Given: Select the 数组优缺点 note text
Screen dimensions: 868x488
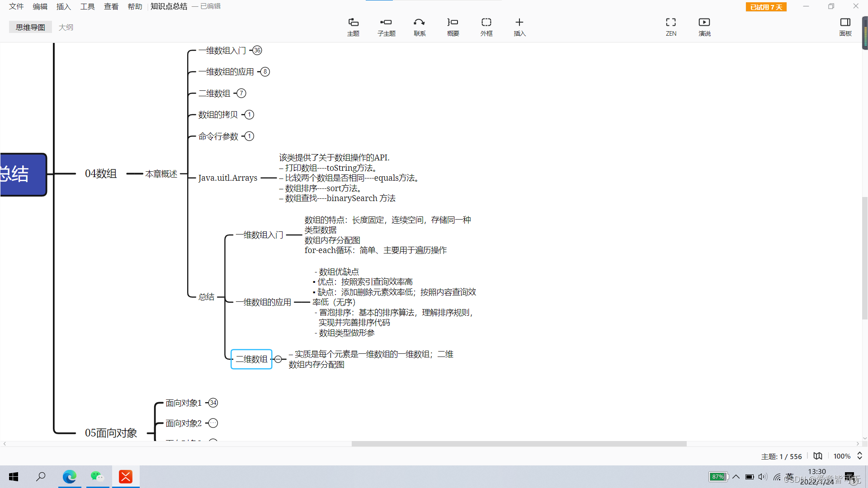Looking at the screenshot, I should (394, 302).
